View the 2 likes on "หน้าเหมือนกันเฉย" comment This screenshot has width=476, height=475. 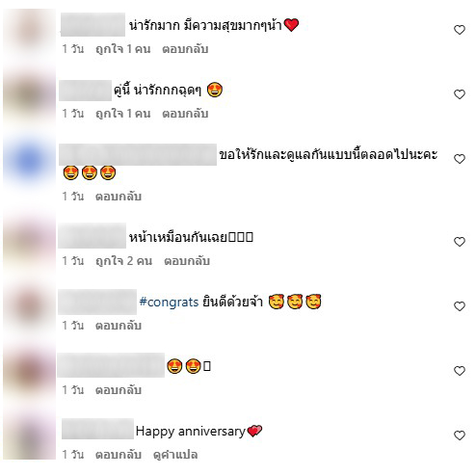pos(123,261)
